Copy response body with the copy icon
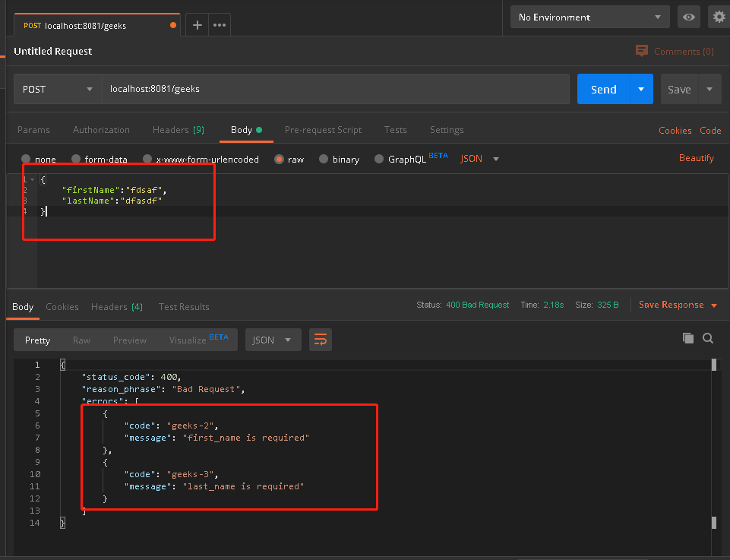Viewport: 730px width, 560px height. (x=688, y=338)
